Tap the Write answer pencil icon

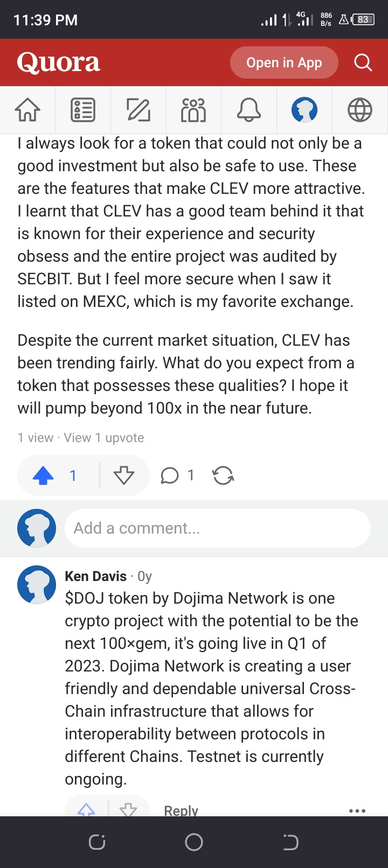(138, 110)
